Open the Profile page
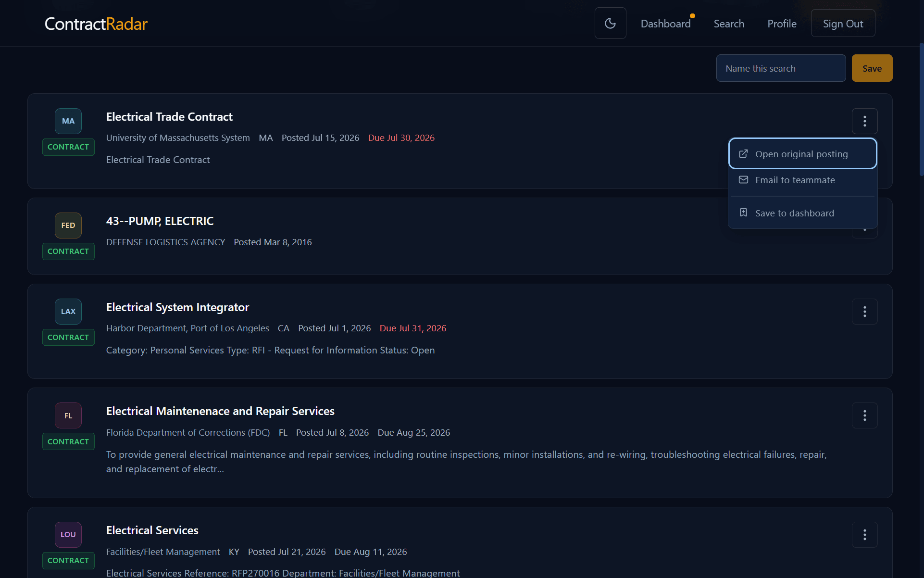924x578 pixels. (782, 24)
